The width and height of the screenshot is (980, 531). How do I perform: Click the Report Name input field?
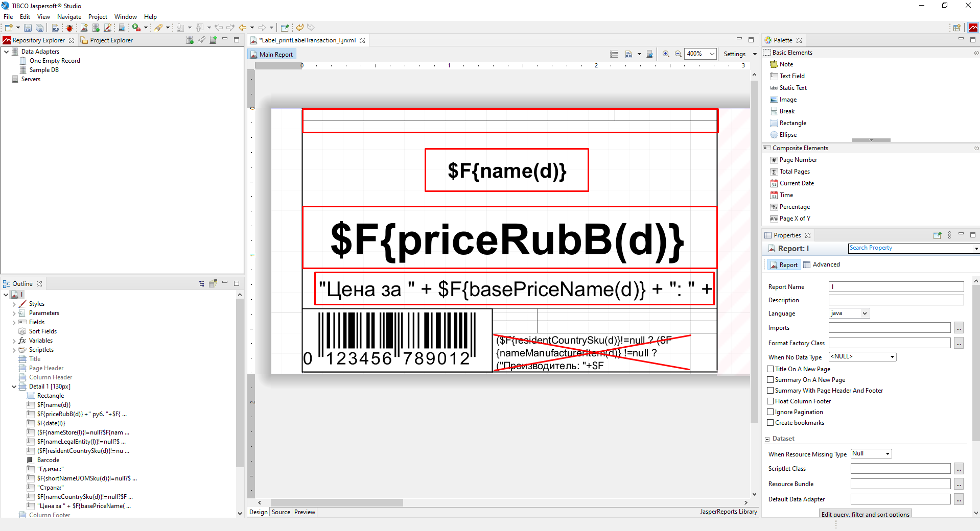click(x=896, y=287)
